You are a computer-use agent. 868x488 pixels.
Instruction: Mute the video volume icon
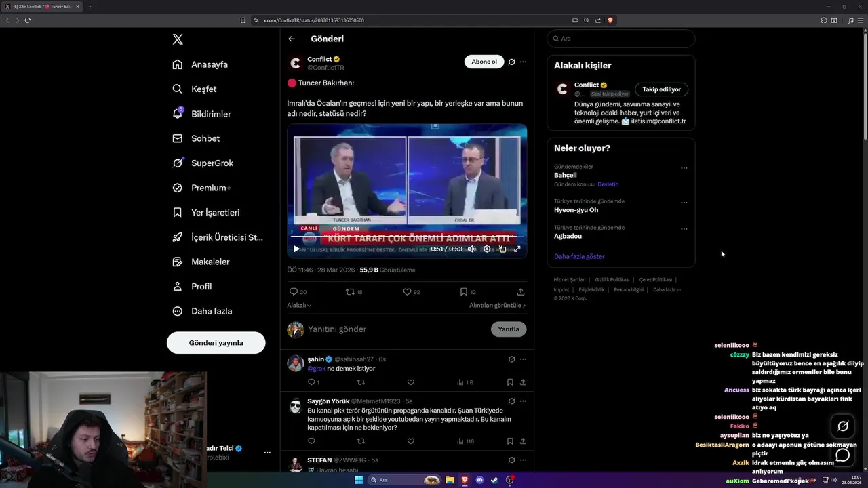click(471, 249)
